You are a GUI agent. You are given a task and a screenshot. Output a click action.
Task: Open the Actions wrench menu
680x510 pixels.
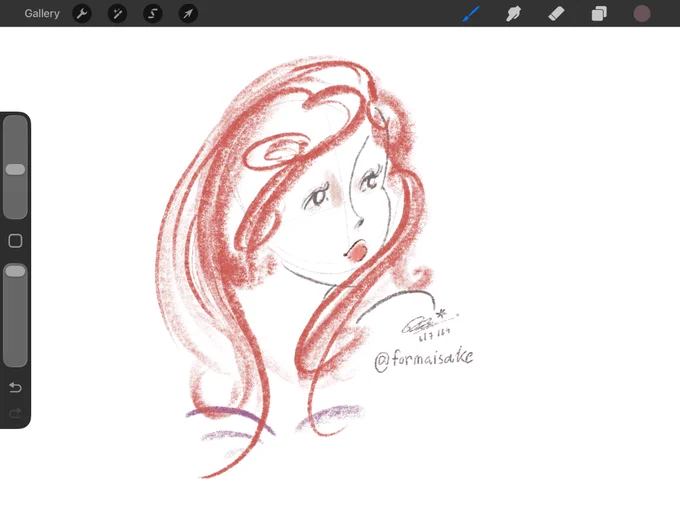82,14
